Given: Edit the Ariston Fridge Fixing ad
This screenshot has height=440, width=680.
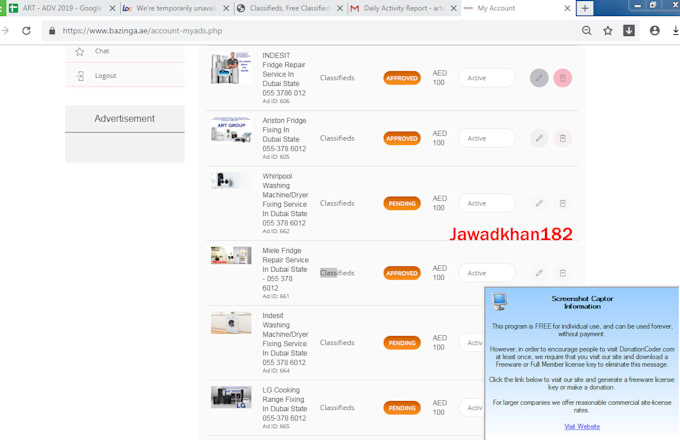Looking at the screenshot, I should point(539,138).
